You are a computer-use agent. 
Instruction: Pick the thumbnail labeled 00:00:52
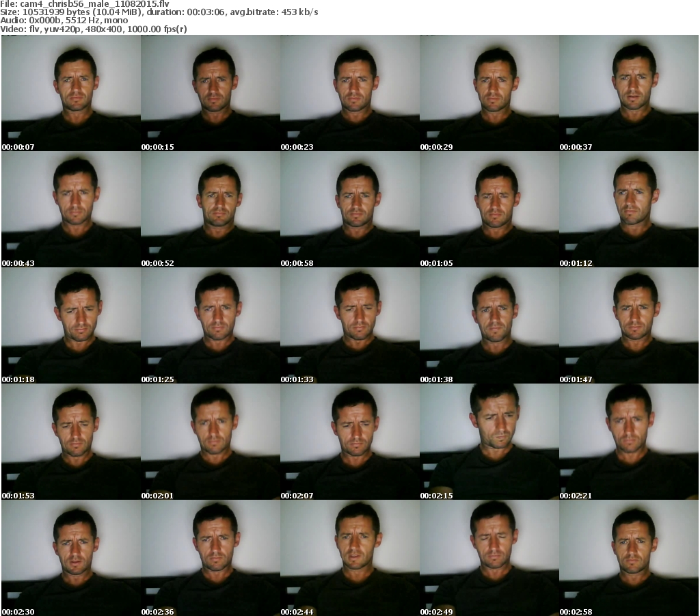[211, 209]
